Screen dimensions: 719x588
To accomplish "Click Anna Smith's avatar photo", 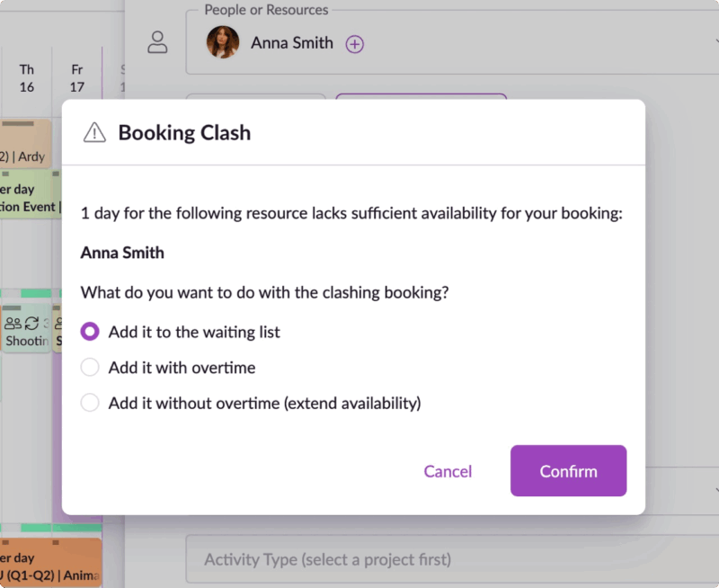I will [x=223, y=42].
